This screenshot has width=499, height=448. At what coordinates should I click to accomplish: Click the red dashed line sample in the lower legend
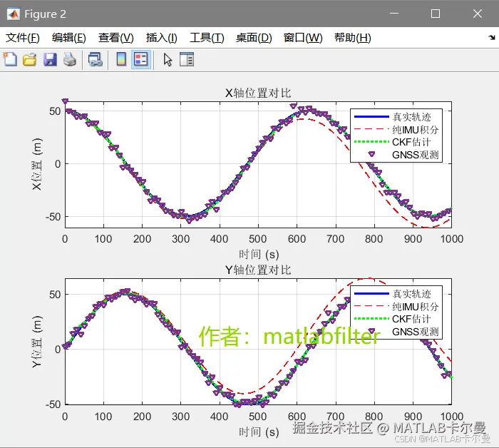pyautogui.click(x=371, y=306)
